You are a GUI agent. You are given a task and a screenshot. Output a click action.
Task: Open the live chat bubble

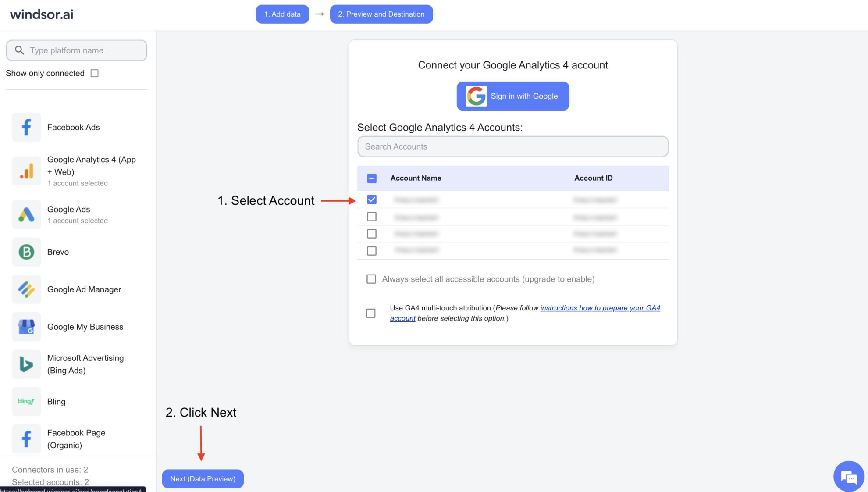coord(849,476)
